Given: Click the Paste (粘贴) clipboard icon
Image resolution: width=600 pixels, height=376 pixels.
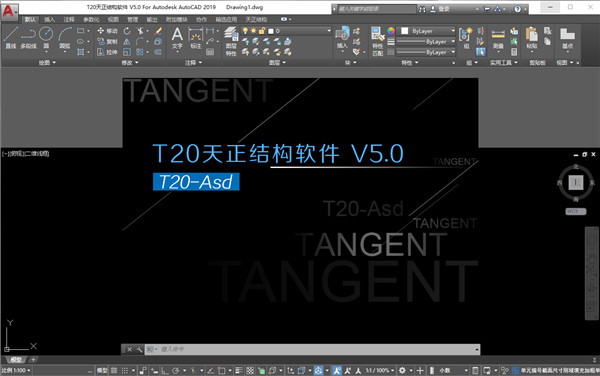Looking at the screenshot, I should pos(532,38).
